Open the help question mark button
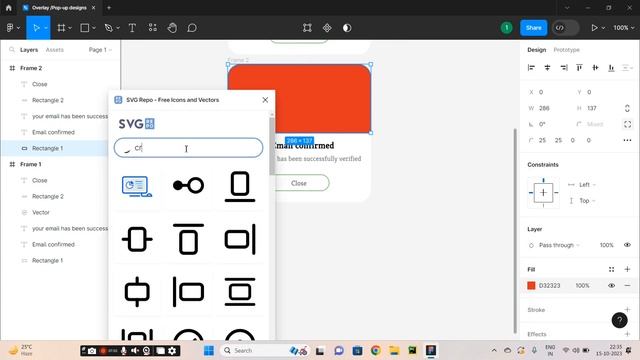This screenshot has height=360, width=640. point(619,320)
